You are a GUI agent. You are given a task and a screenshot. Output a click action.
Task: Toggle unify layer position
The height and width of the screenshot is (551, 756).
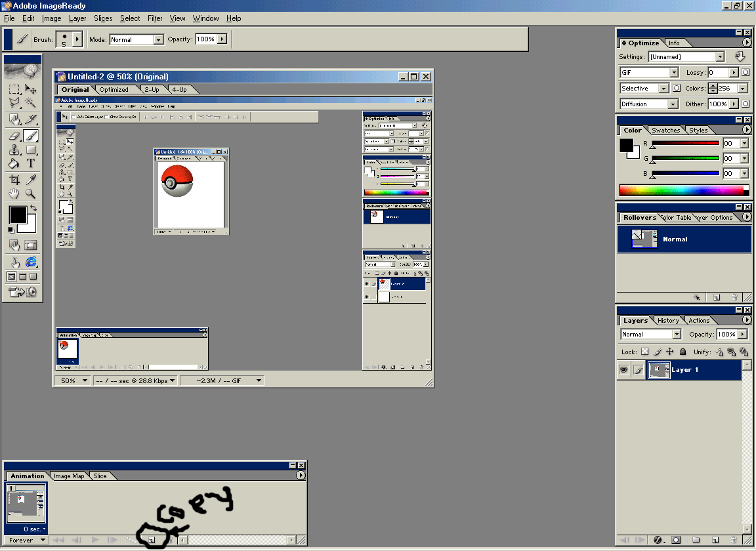(719, 352)
